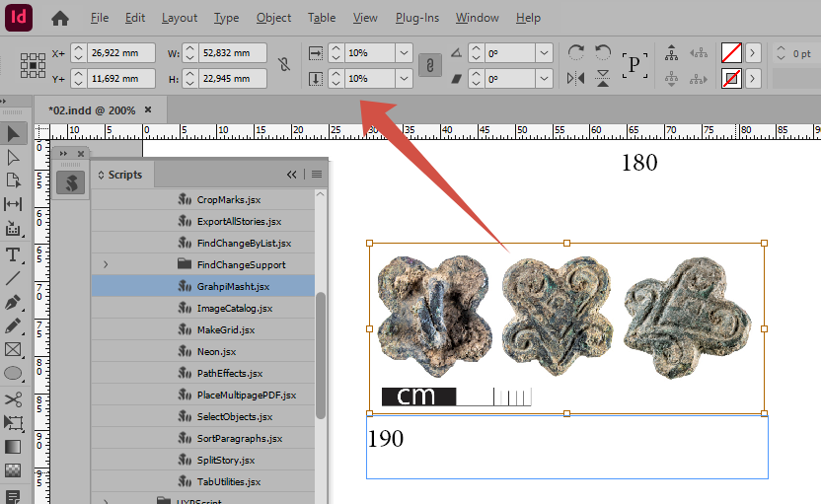Open the Scripts panel icon in dock
Viewport: 821px width, 504px height.
coord(71,182)
